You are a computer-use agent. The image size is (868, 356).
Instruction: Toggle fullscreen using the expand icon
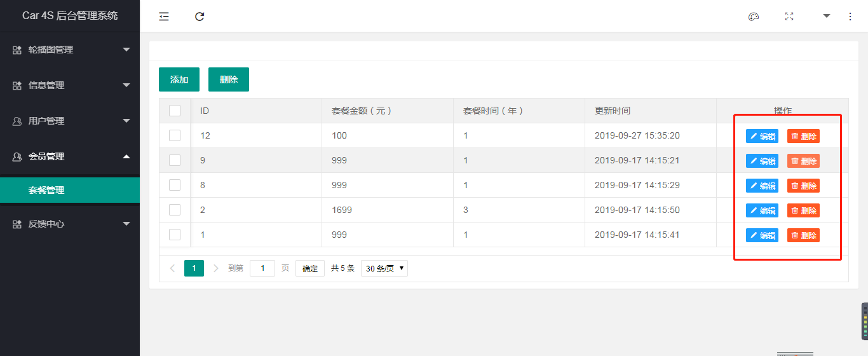click(x=789, y=17)
